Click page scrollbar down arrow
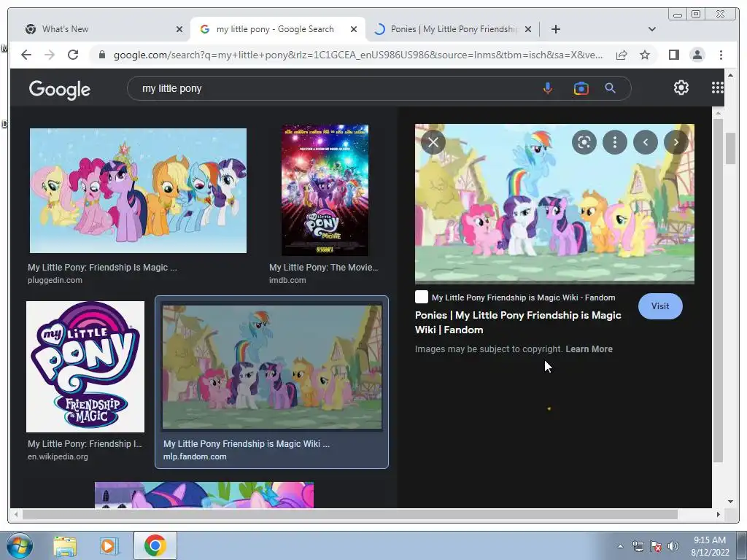Image resolution: width=747 pixels, height=560 pixels. [731, 502]
